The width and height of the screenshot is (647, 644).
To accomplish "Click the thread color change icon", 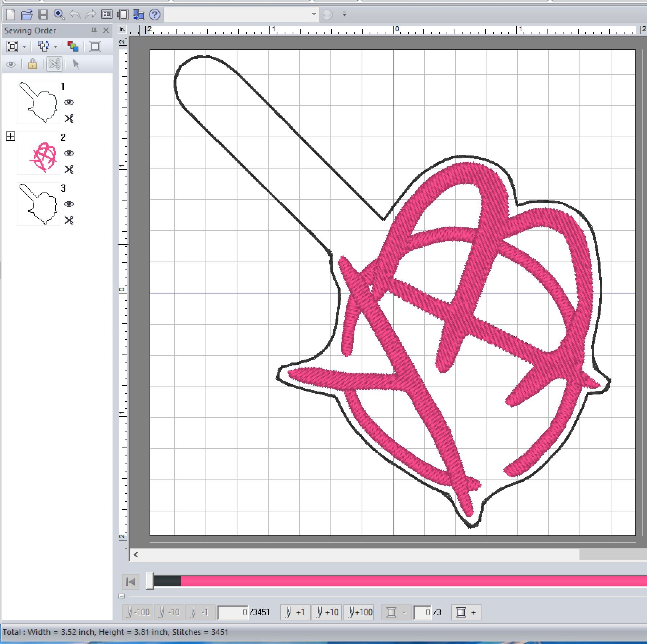I will click(73, 46).
